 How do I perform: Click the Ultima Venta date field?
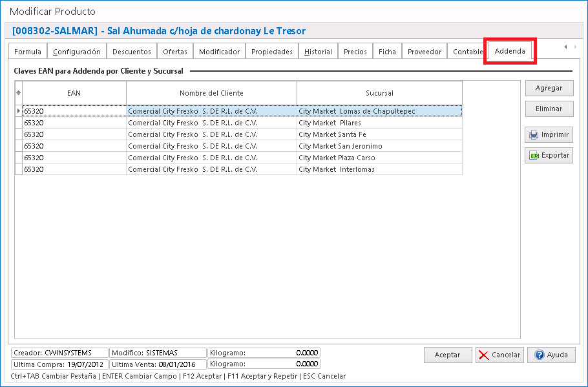click(155, 364)
